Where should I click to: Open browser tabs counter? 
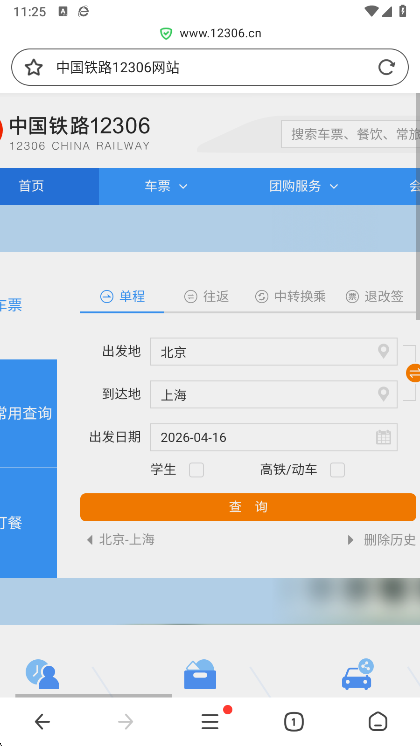click(293, 722)
